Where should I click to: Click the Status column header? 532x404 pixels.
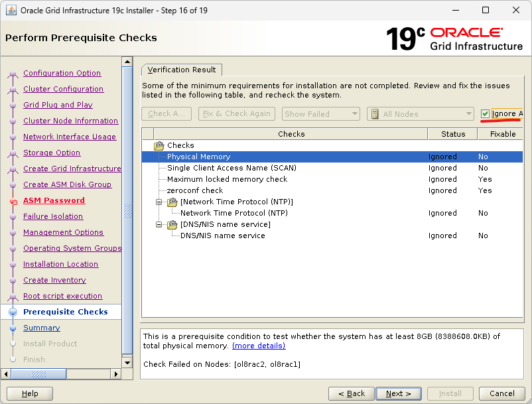point(453,134)
